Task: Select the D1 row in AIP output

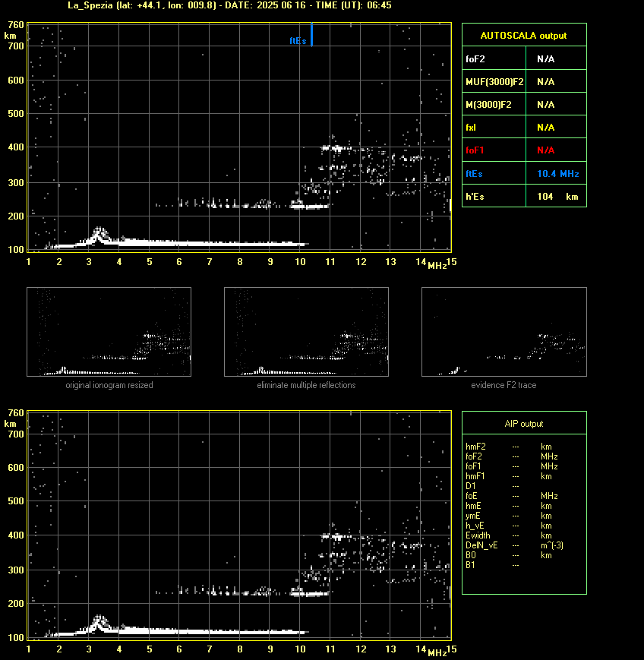Action: click(x=492, y=486)
